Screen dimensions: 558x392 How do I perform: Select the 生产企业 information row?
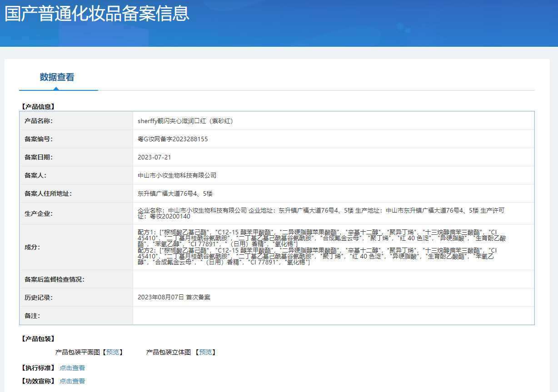click(x=318, y=213)
